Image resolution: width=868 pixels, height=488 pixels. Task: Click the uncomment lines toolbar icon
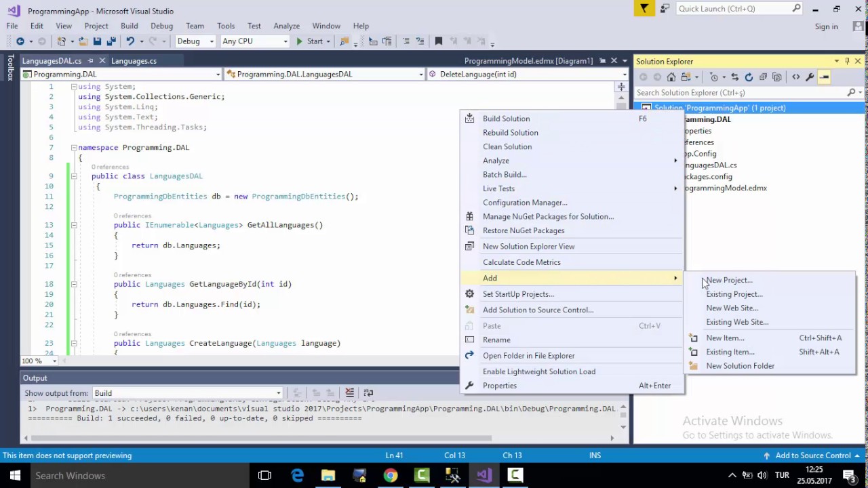pos(420,41)
